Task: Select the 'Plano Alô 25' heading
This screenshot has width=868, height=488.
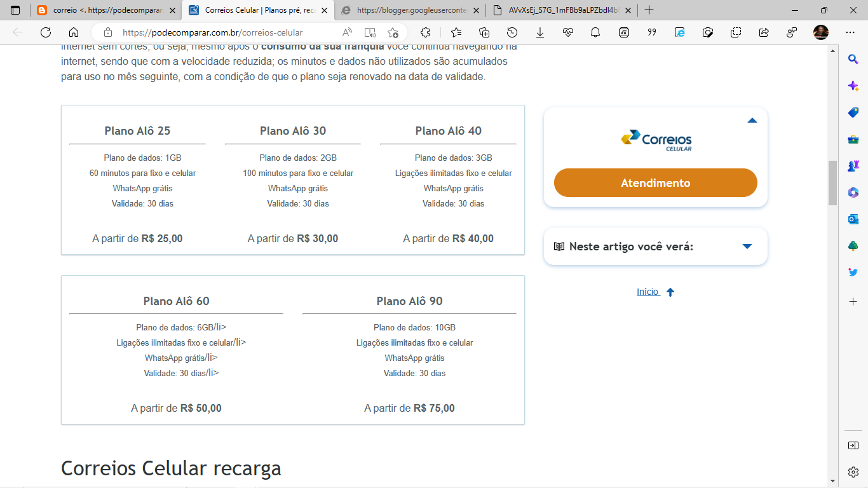Action: [x=137, y=131]
